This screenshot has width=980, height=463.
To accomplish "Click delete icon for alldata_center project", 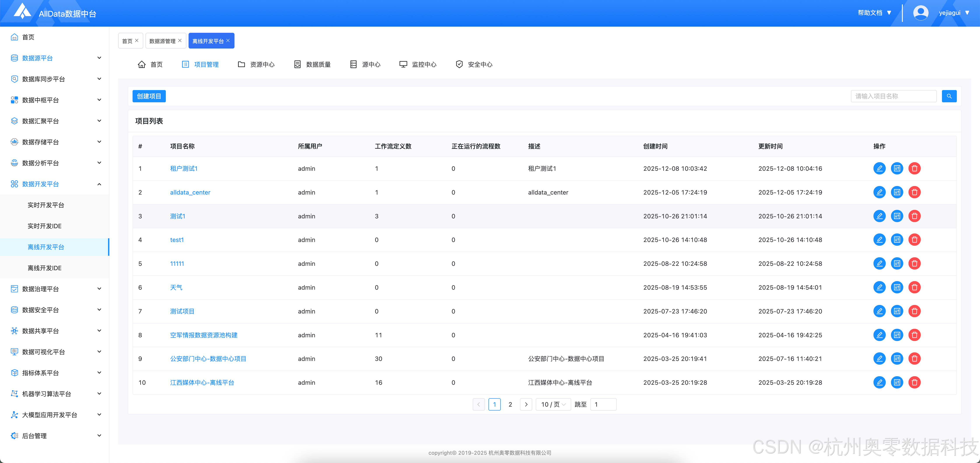I will tap(914, 192).
